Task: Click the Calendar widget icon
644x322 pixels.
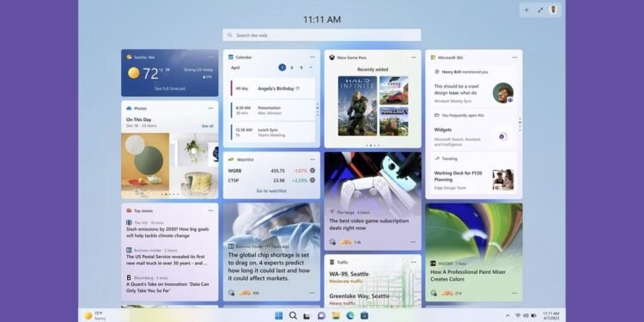Action: tap(231, 57)
